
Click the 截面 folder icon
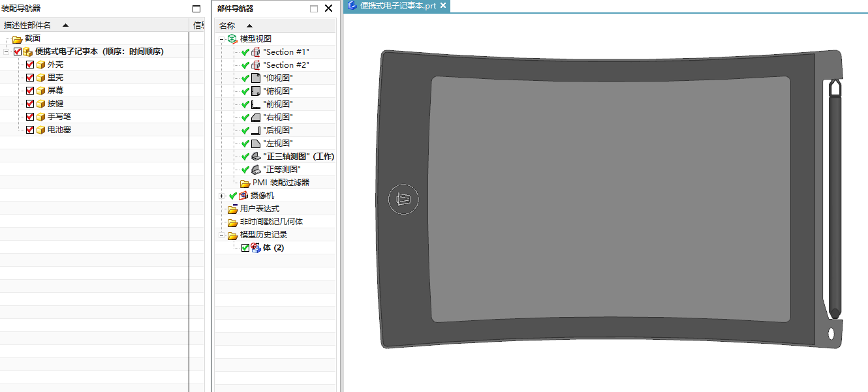(18, 39)
